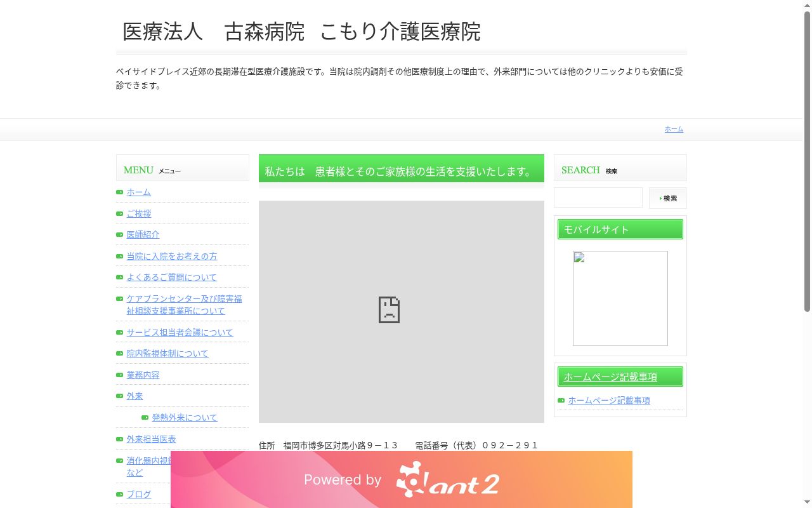Open よくあるご質問について link
This screenshot has height=508, width=812.
click(x=171, y=277)
